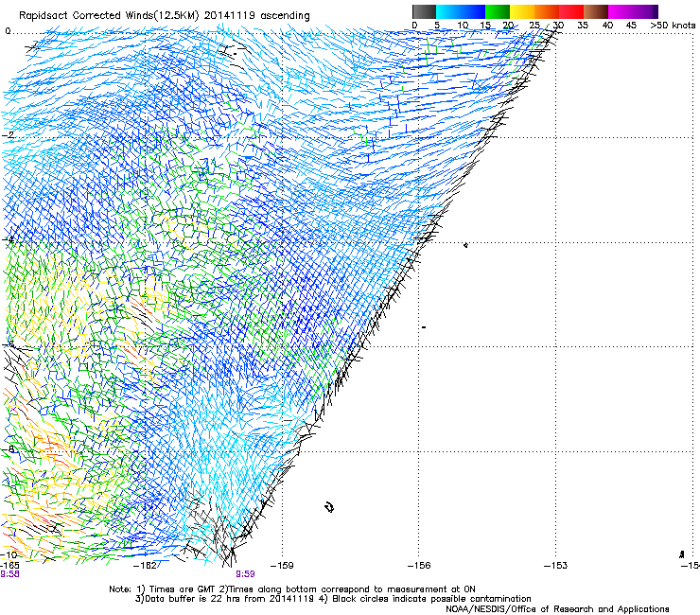Click the word 'ascending' in the title
This screenshot has height=615, width=700.
point(285,16)
